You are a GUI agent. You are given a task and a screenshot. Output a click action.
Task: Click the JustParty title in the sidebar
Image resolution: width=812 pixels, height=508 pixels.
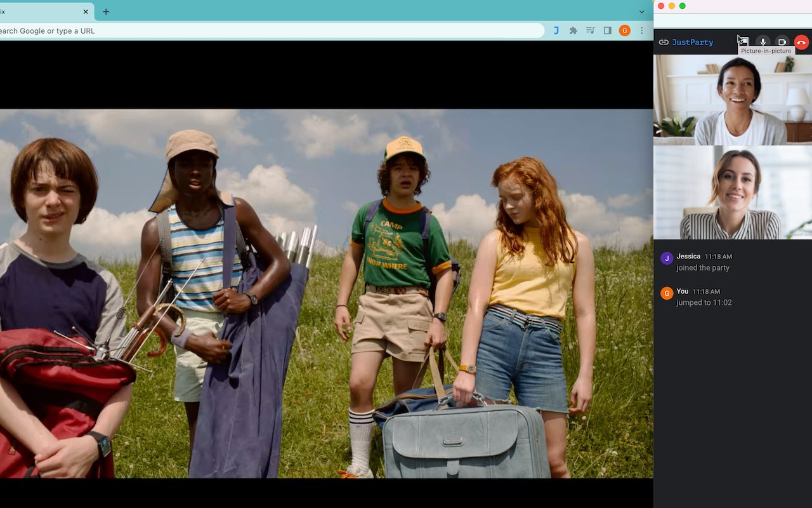pos(692,43)
